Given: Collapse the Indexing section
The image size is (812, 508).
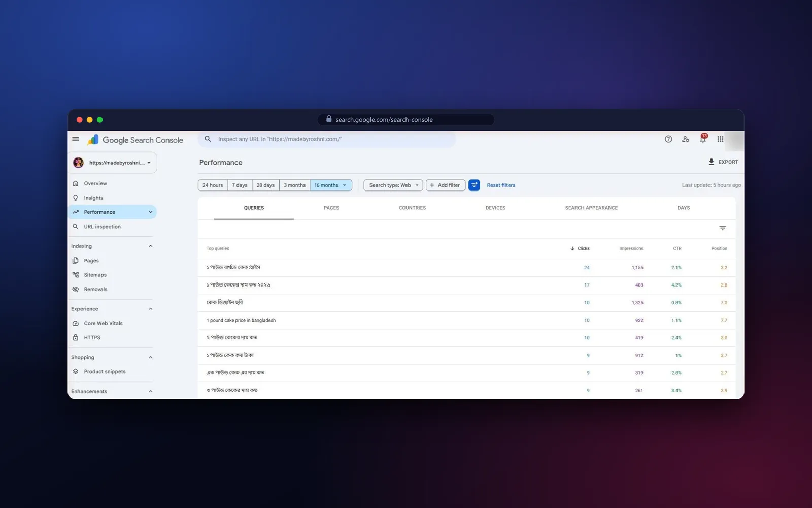Looking at the screenshot, I should pos(150,246).
